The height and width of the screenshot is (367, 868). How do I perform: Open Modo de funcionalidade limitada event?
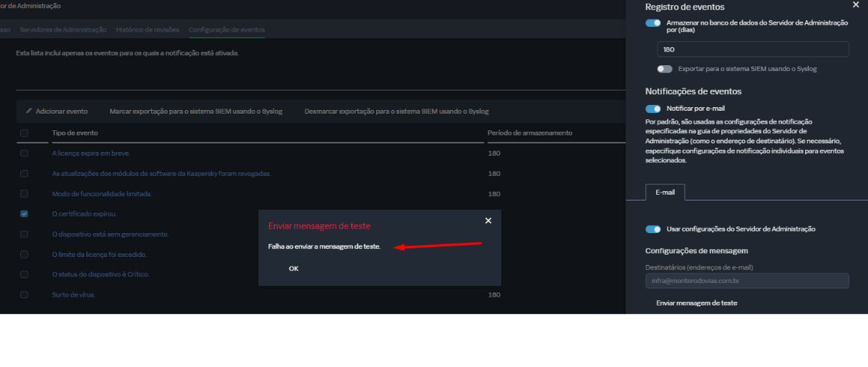[x=102, y=194]
